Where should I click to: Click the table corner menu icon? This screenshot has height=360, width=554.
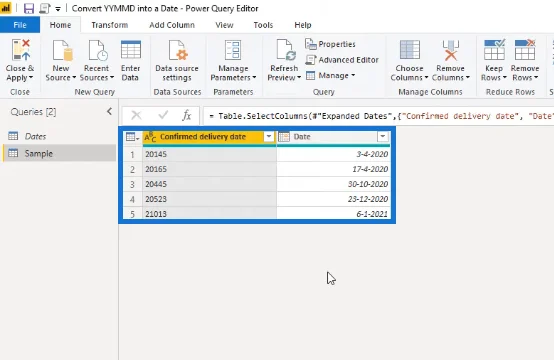[132, 137]
